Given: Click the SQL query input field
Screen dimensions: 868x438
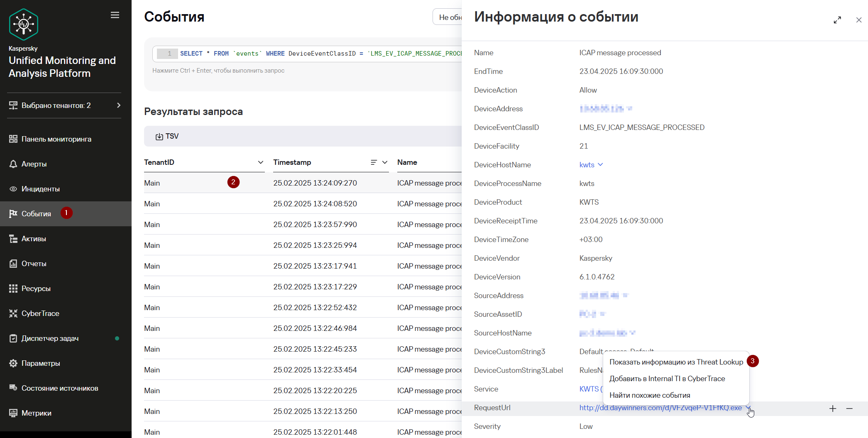Looking at the screenshot, I should click(x=307, y=54).
